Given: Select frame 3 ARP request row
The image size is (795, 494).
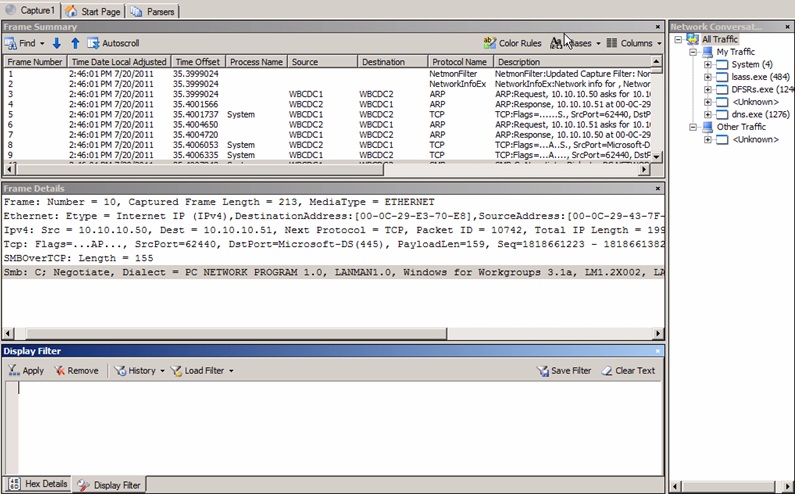Looking at the screenshot, I should (327, 94).
